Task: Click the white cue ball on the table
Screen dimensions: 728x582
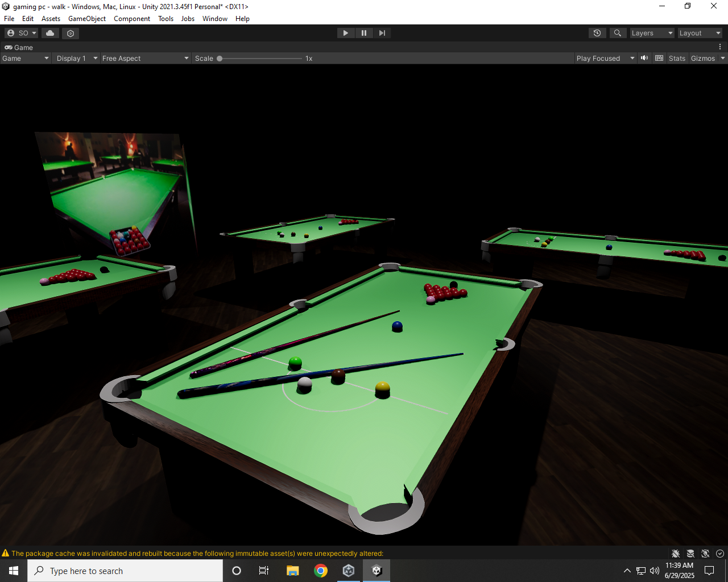Action: coord(305,384)
